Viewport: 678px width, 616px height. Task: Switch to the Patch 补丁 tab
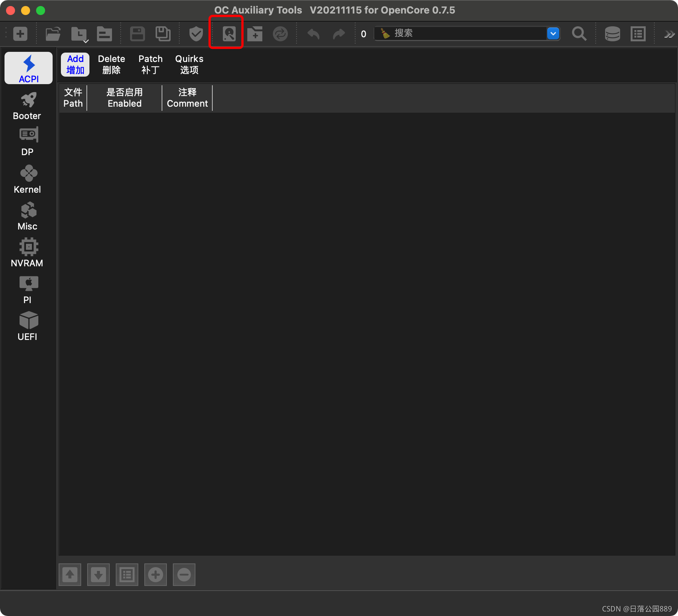[x=150, y=65]
